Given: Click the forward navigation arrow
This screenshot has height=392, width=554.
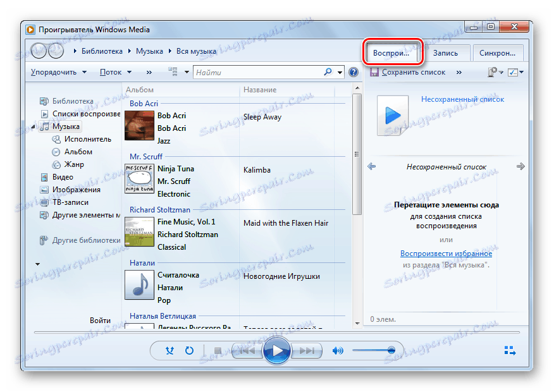Looking at the screenshot, I should point(56,51).
